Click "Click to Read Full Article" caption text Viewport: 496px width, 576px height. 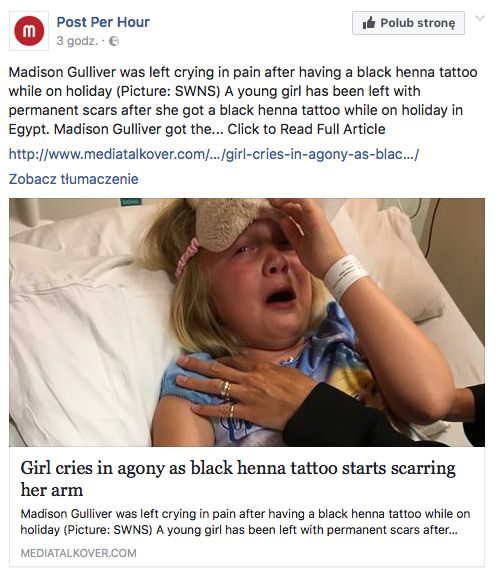coord(306,129)
